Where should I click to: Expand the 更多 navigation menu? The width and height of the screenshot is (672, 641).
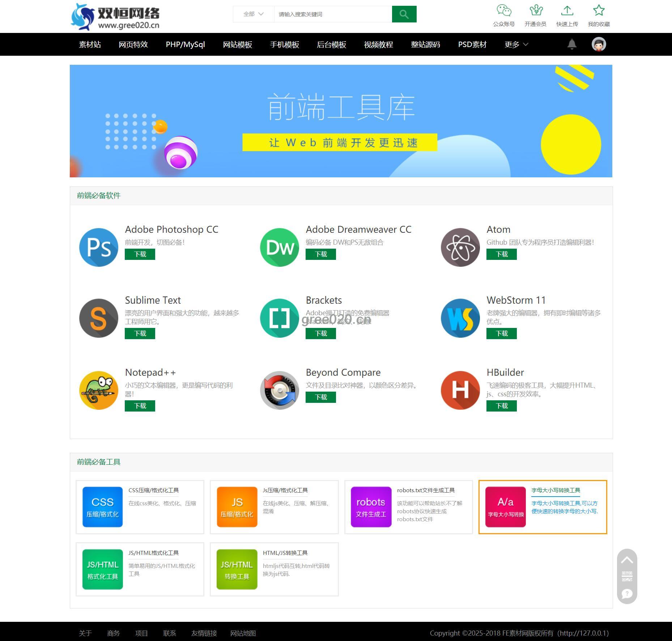click(x=516, y=45)
